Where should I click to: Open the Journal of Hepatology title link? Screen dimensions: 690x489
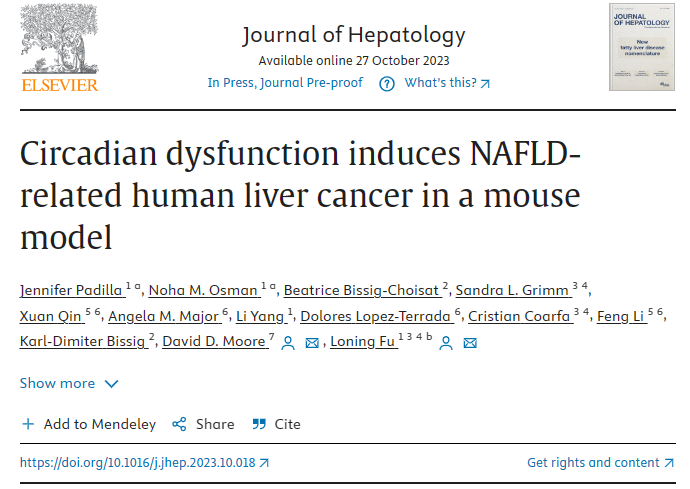click(354, 35)
